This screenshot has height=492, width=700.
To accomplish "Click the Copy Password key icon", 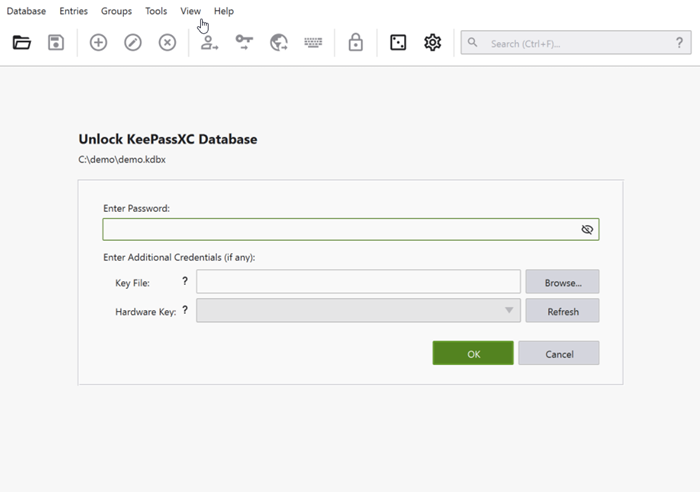I will pos(244,43).
